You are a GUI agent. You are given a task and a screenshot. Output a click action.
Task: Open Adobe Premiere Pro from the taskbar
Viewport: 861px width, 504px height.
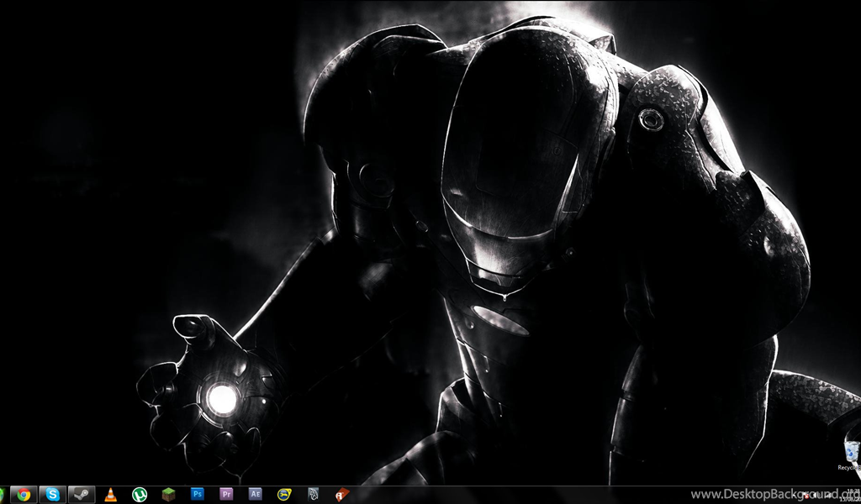226,494
